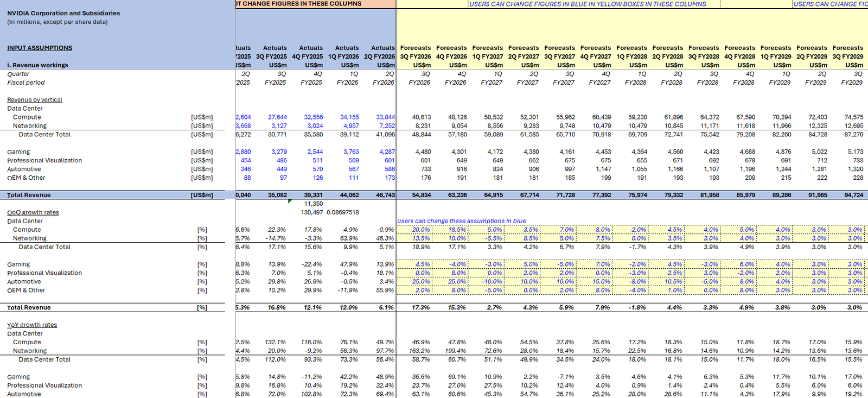This screenshot has height=398, width=868.
Task: Edit Compute QoQ growth input for 3Q FY2026
Action: 421,230
